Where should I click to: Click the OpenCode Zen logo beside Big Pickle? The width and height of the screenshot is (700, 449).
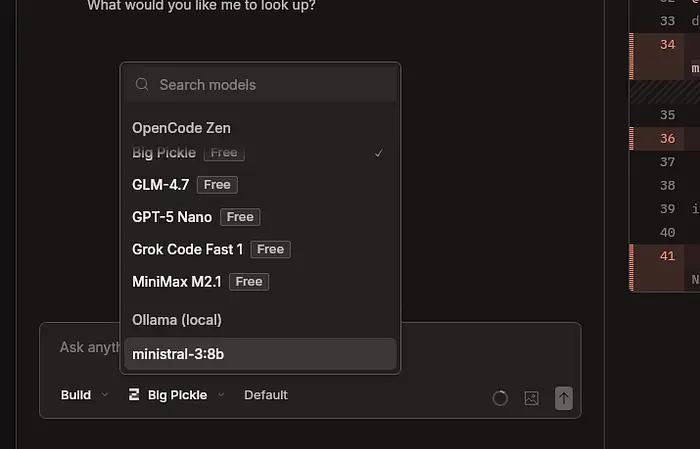[134, 395]
